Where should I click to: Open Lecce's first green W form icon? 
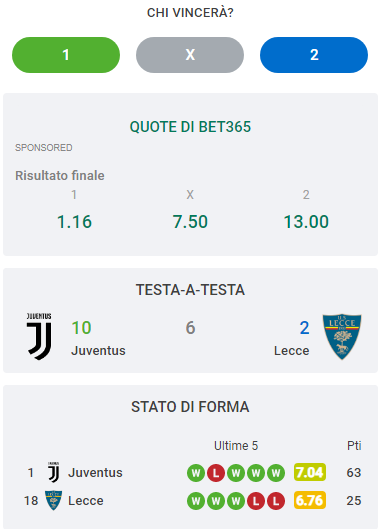point(196,501)
